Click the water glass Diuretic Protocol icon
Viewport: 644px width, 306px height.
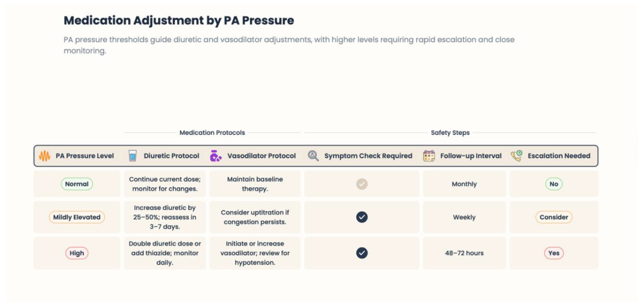click(x=132, y=156)
